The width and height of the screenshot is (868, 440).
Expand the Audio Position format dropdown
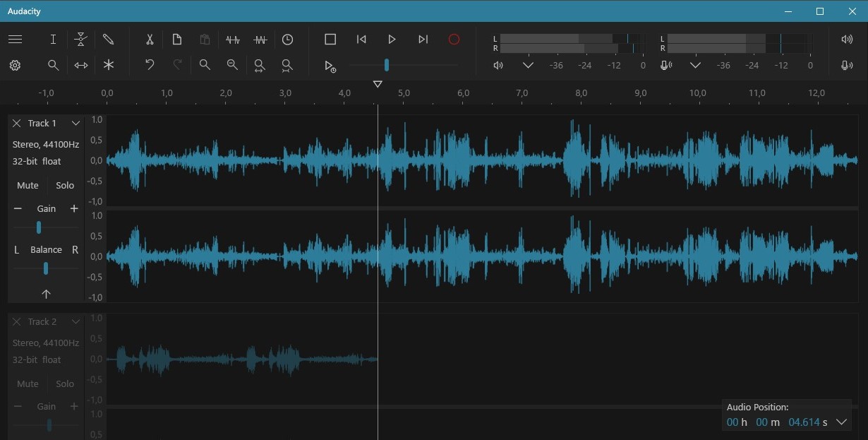[841, 422]
